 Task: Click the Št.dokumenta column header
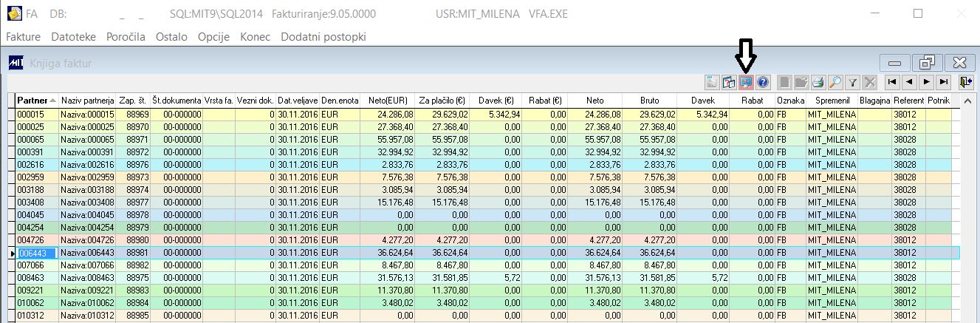177,100
